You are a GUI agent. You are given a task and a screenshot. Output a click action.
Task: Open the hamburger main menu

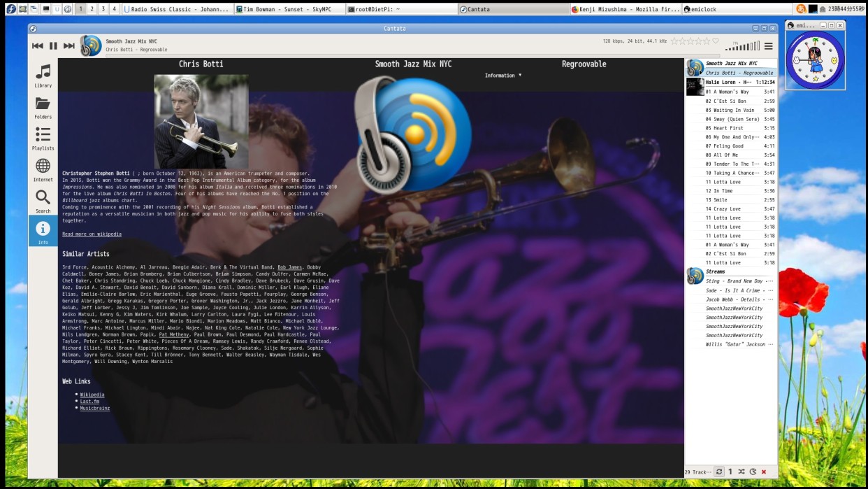click(769, 46)
